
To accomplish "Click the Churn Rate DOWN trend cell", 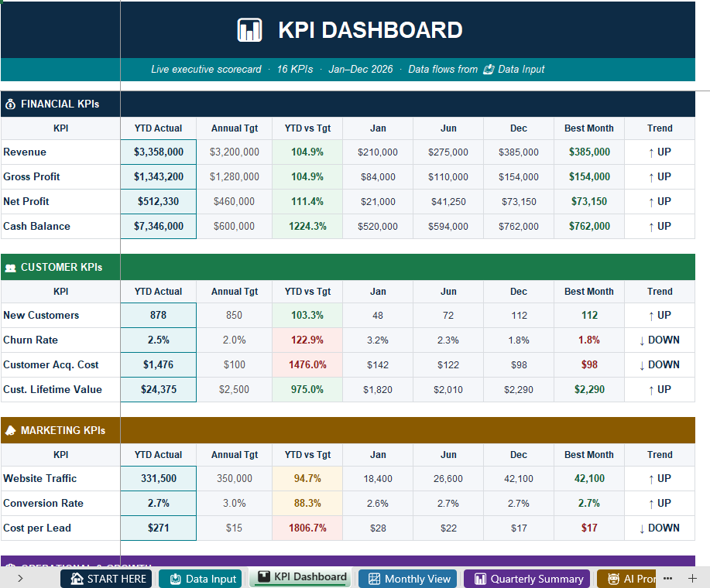I will point(660,340).
